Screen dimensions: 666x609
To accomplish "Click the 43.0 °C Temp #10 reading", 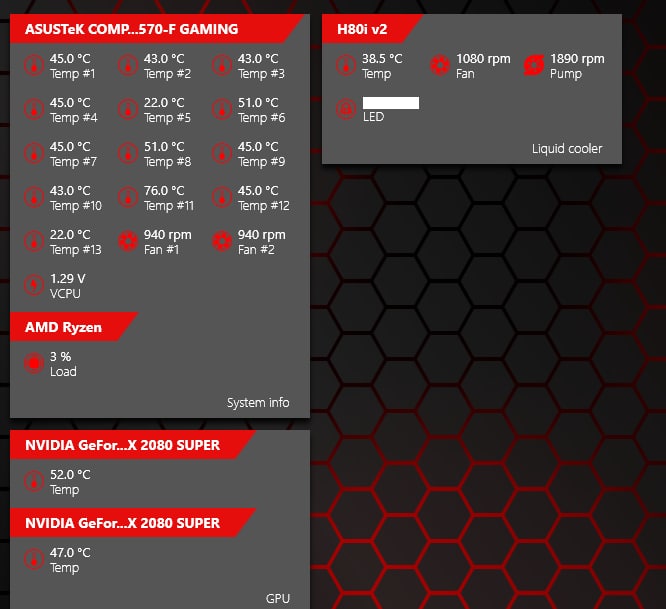I will point(70,190).
